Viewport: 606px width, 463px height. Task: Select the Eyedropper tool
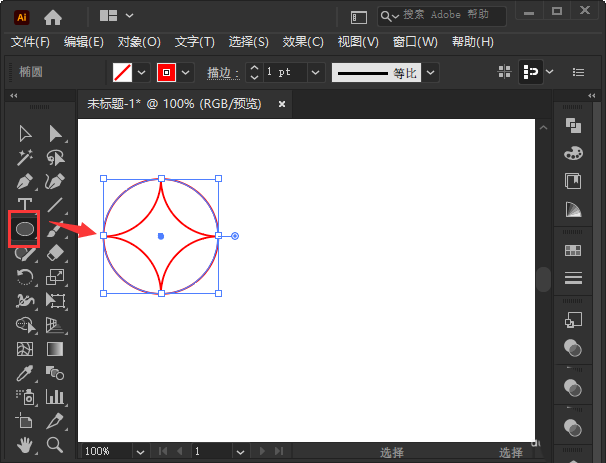(25, 373)
